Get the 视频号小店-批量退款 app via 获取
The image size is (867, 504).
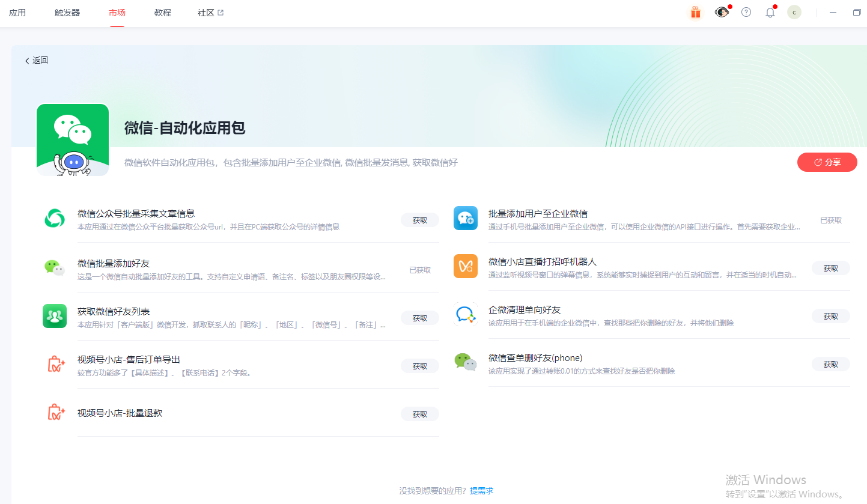(420, 414)
